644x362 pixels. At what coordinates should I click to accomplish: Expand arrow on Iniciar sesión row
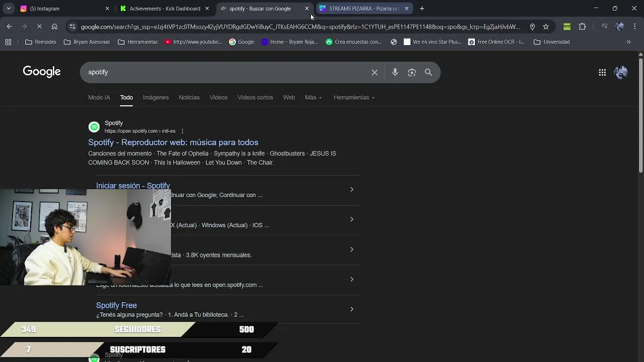pyautogui.click(x=352, y=190)
